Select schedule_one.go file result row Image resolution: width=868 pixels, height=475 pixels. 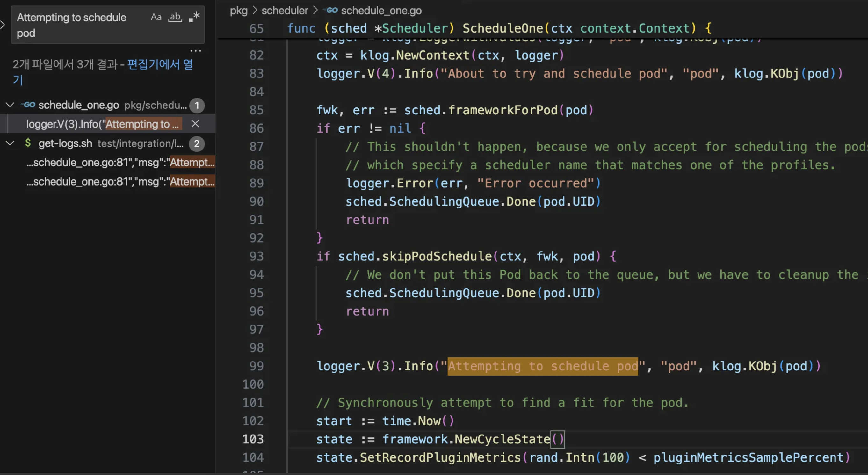pyautogui.click(x=108, y=105)
